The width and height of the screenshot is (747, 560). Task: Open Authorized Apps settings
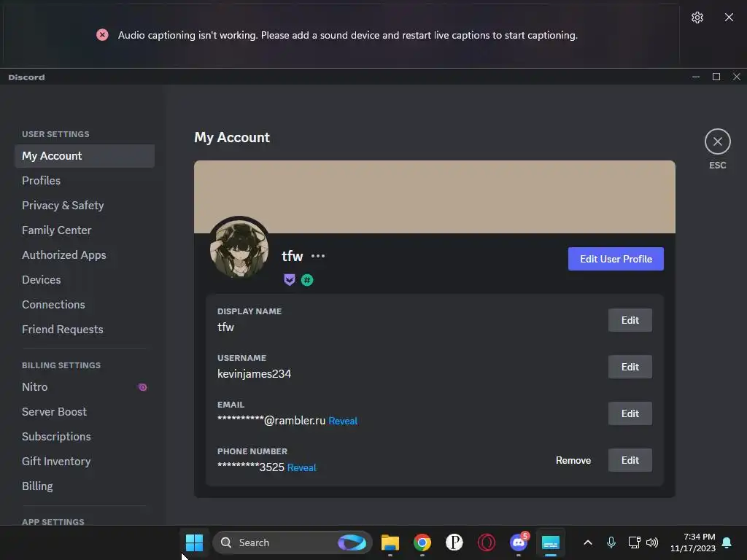pos(85,255)
